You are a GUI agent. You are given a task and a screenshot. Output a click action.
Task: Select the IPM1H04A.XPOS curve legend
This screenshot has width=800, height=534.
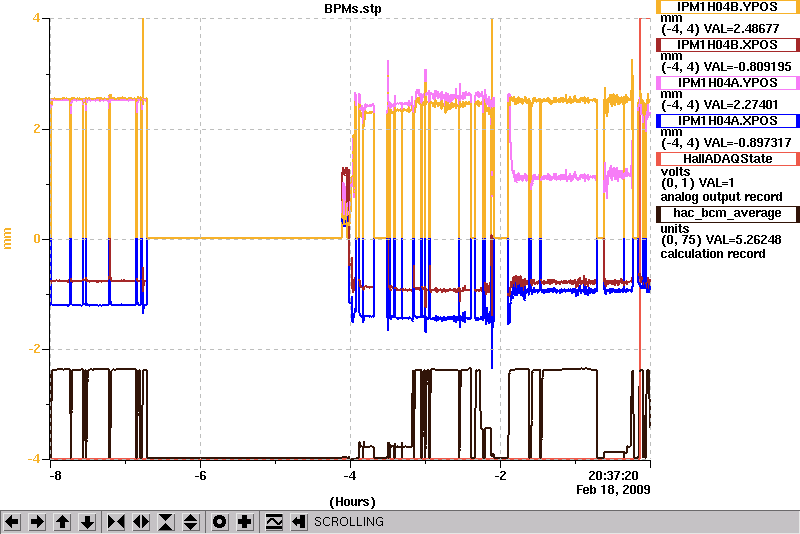(728, 120)
